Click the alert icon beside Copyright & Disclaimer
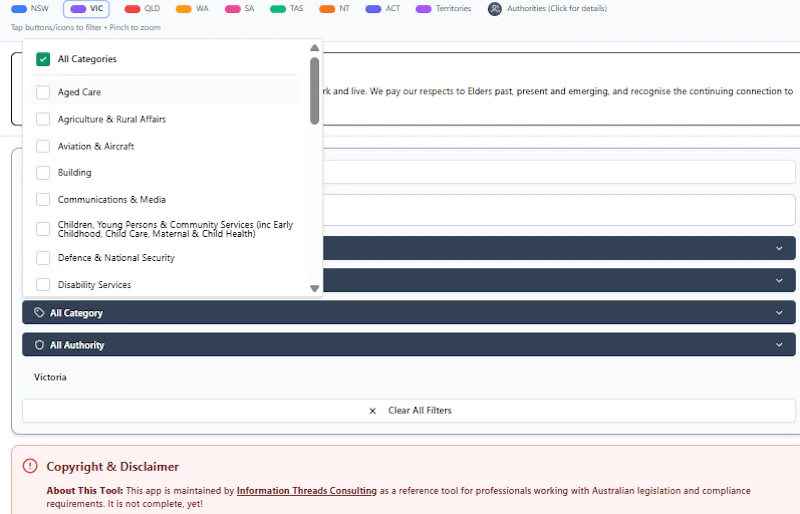800x514 pixels. 30,466
